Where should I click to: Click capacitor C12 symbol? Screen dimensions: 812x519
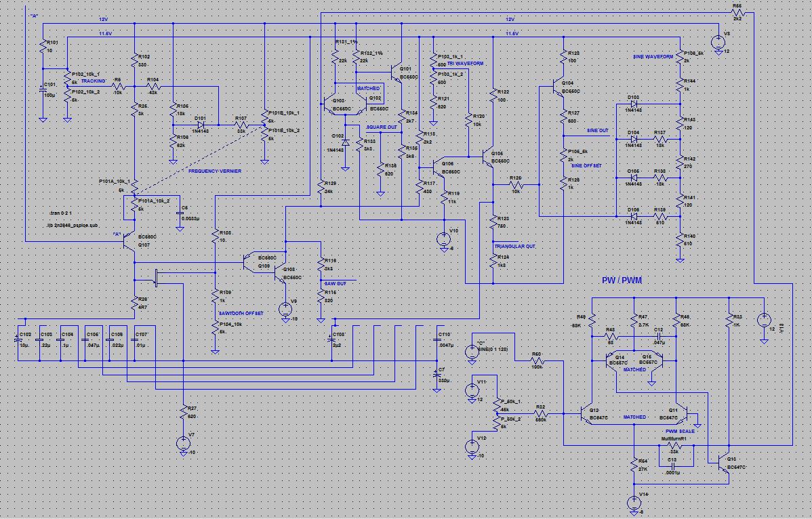point(657,335)
